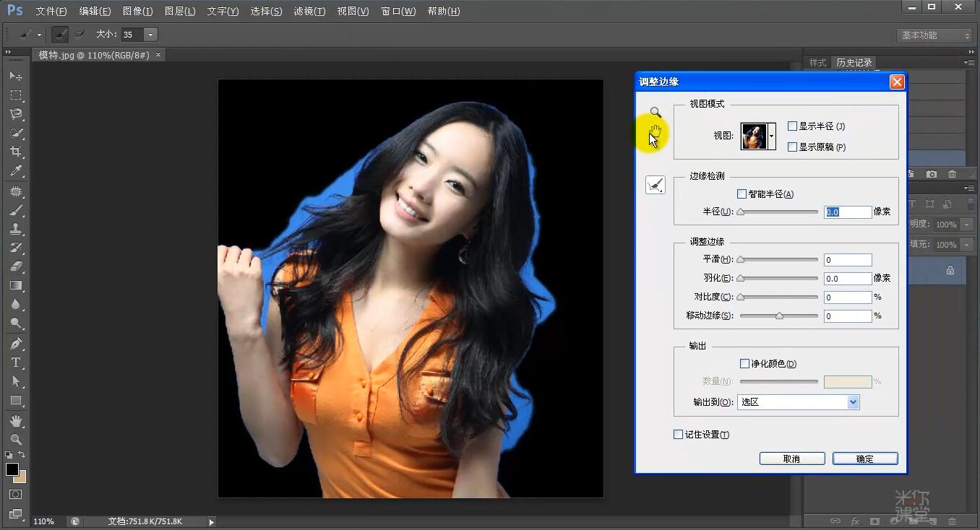Select the Zoom tool inside Refine Edge dialog
980x530 pixels.
655,113
